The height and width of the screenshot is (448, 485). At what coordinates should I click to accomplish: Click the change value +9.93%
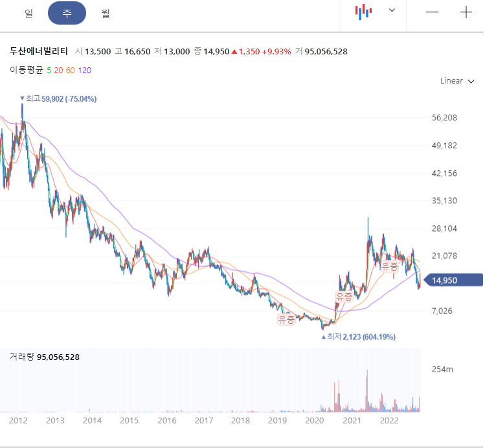click(x=276, y=51)
